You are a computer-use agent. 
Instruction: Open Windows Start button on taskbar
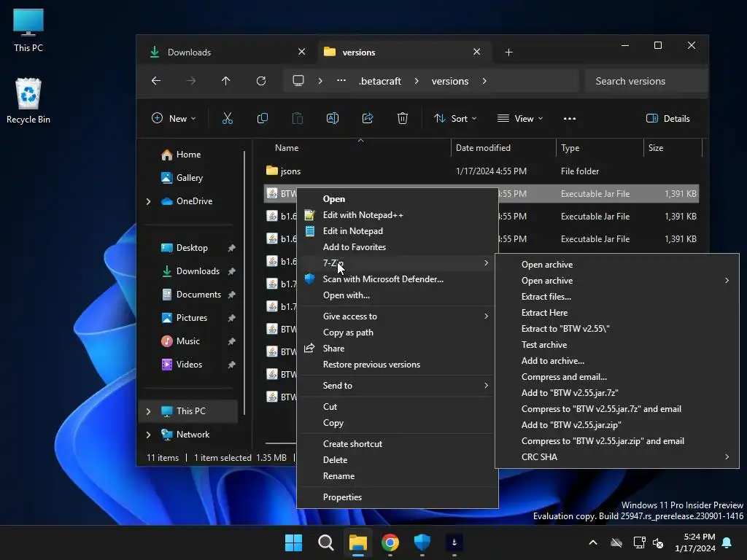tap(293, 542)
